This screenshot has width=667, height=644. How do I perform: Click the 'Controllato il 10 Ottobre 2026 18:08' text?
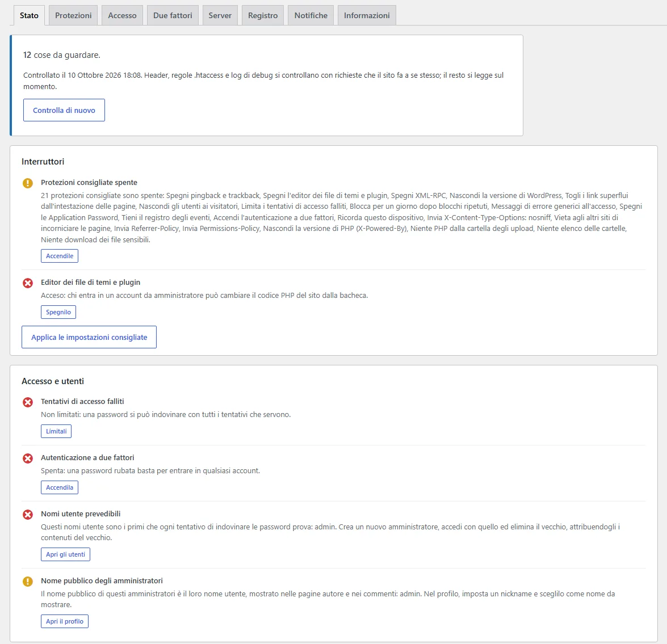coord(82,75)
